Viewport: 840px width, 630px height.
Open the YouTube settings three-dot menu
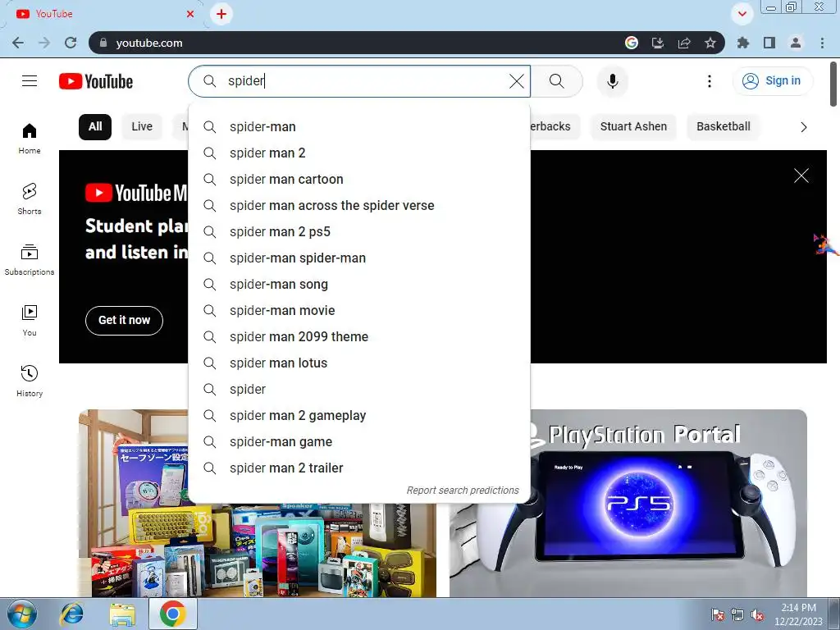pos(710,81)
